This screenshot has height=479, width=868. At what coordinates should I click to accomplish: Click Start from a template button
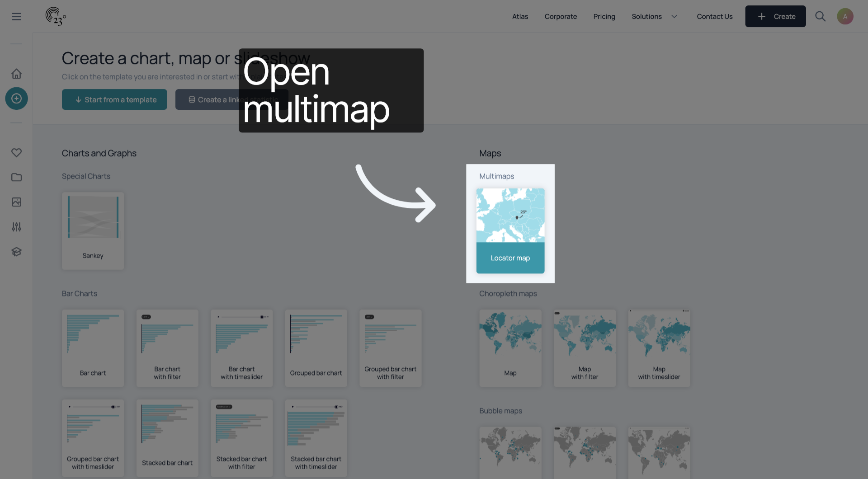[114, 99]
